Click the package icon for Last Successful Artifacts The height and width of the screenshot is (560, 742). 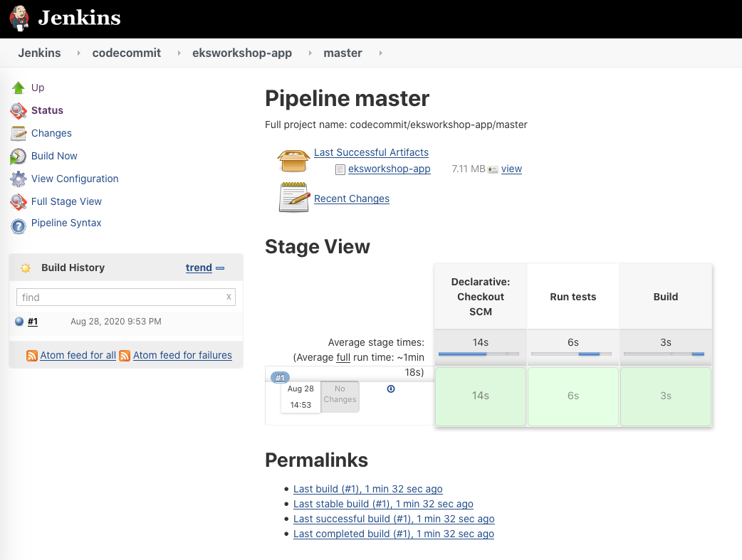pos(293,160)
